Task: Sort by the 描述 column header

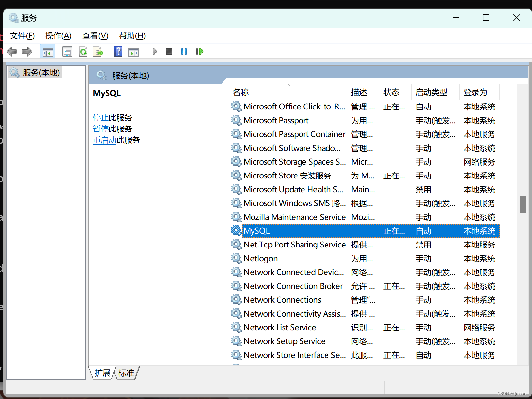Action: click(x=363, y=92)
